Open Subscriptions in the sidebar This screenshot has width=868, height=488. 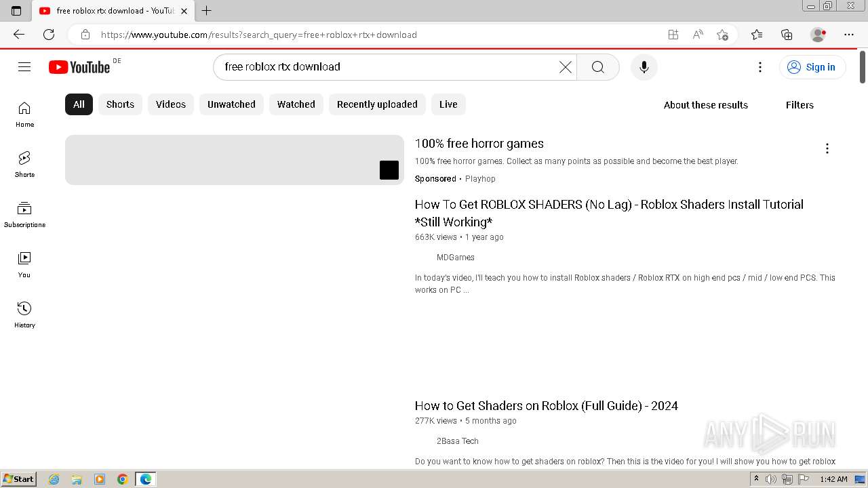[24, 215]
